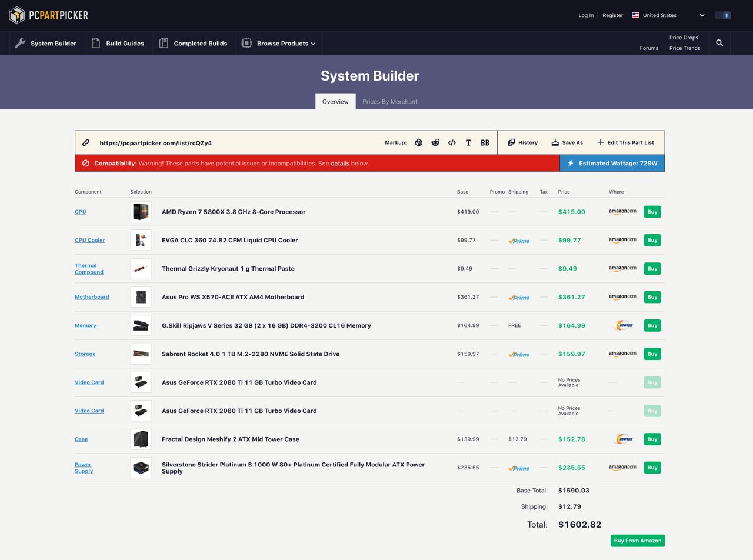The width and height of the screenshot is (753, 560).
Task: Click Buy From Amazon button
Action: [x=638, y=541]
